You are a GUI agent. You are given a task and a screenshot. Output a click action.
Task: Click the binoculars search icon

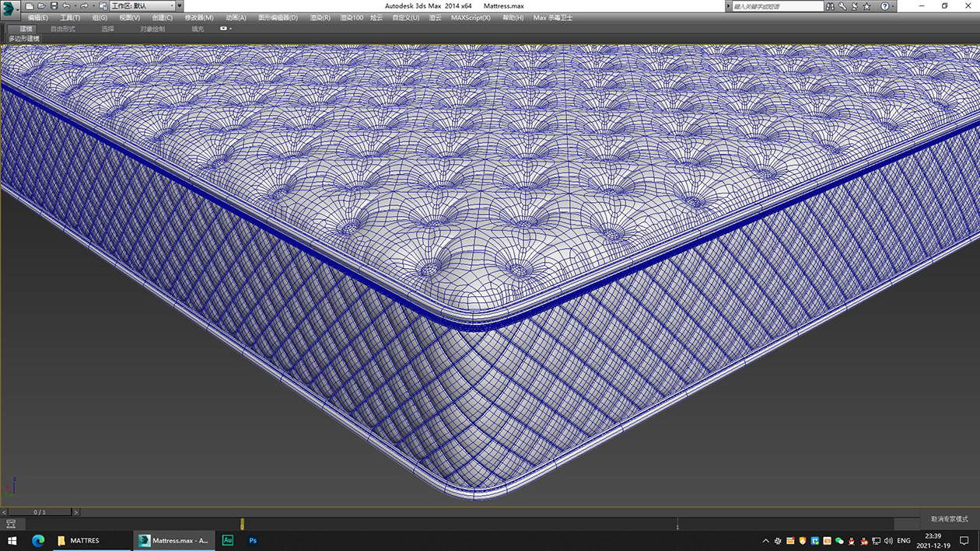coord(831,6)
